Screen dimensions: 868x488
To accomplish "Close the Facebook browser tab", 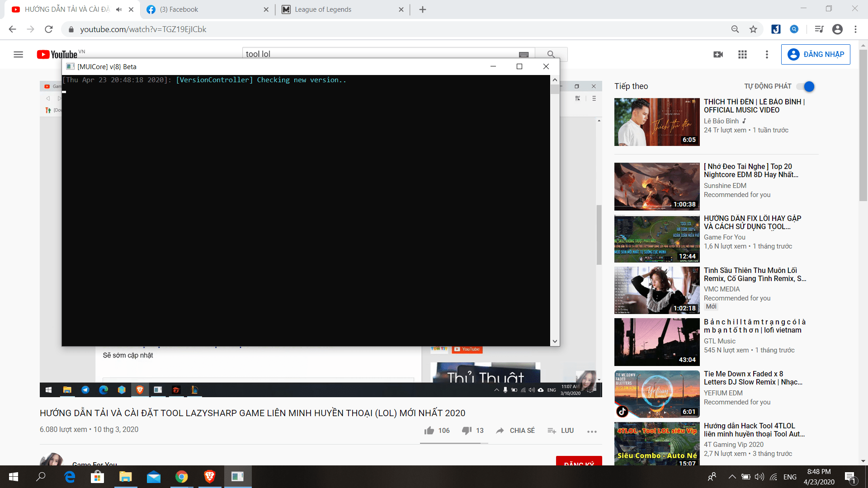I will tap(266, 9).
